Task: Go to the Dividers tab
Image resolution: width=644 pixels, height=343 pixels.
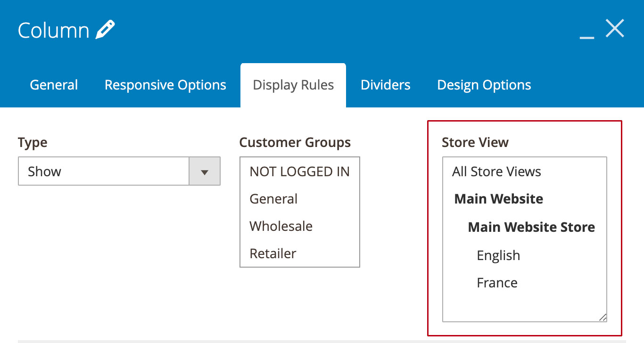Action: click(386, 85)
